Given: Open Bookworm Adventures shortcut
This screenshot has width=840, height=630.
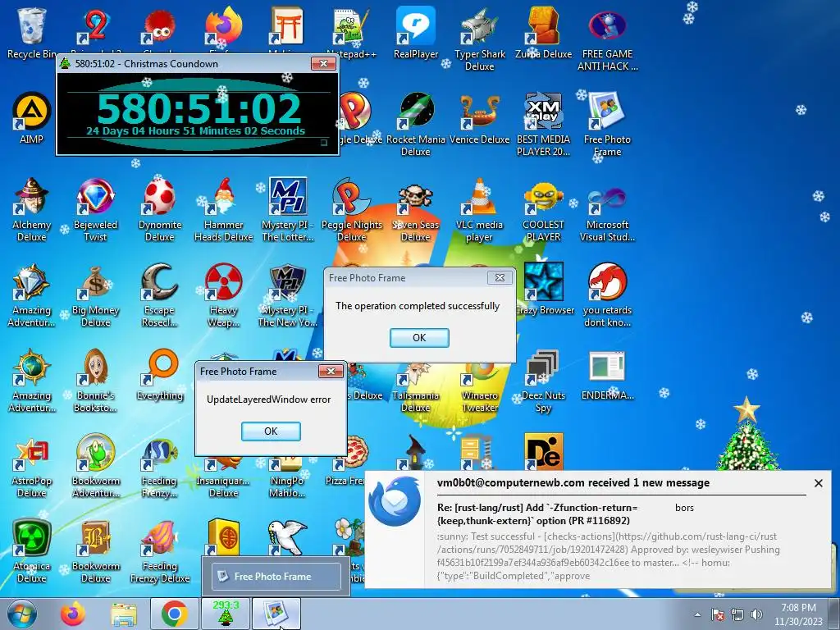Looking at the screenshot, I should [95, 466].
